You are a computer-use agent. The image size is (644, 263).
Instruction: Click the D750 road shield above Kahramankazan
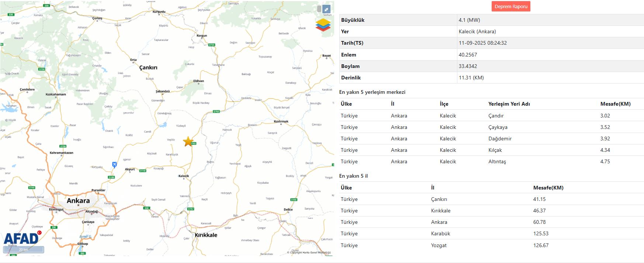pos(63,146)
